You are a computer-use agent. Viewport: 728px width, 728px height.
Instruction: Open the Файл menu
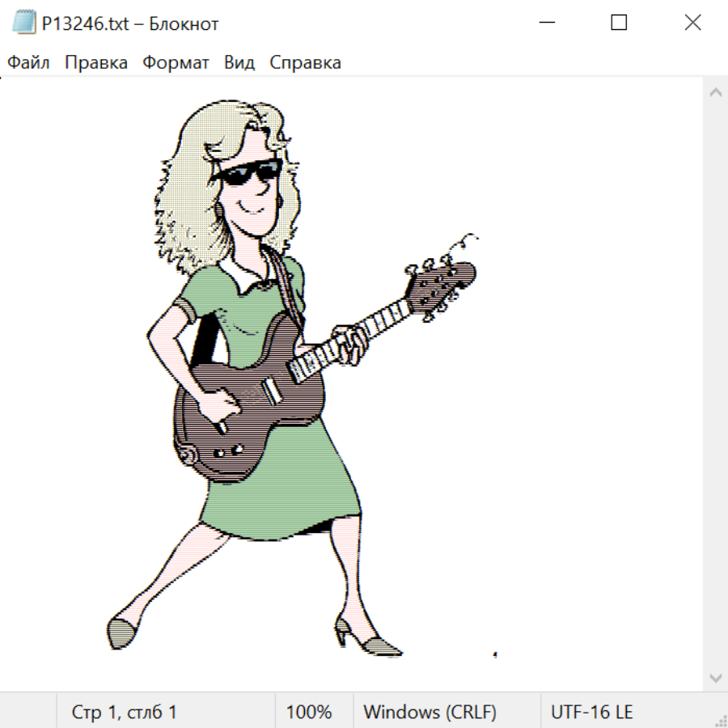click(x=29, y=63)
